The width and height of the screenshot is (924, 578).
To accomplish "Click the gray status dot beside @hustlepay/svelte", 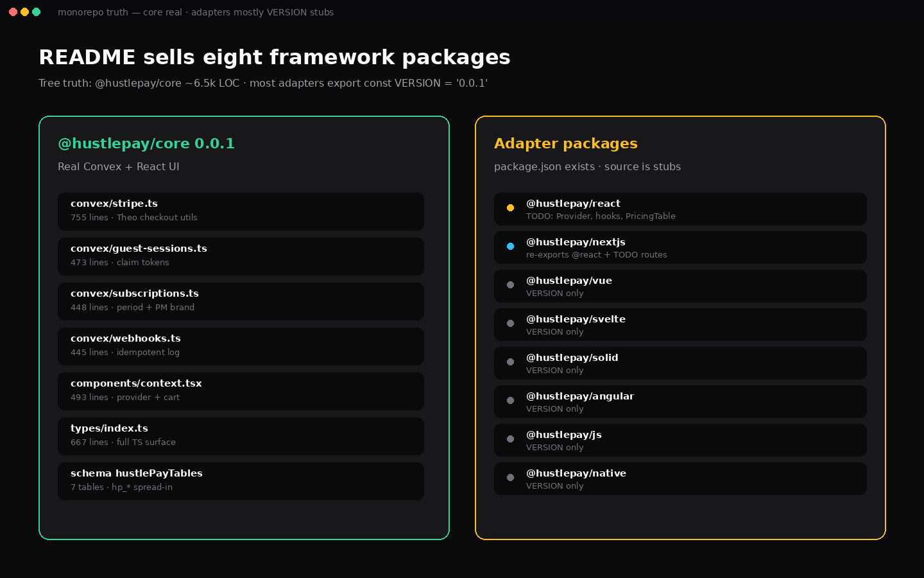I will coord(510,323).
